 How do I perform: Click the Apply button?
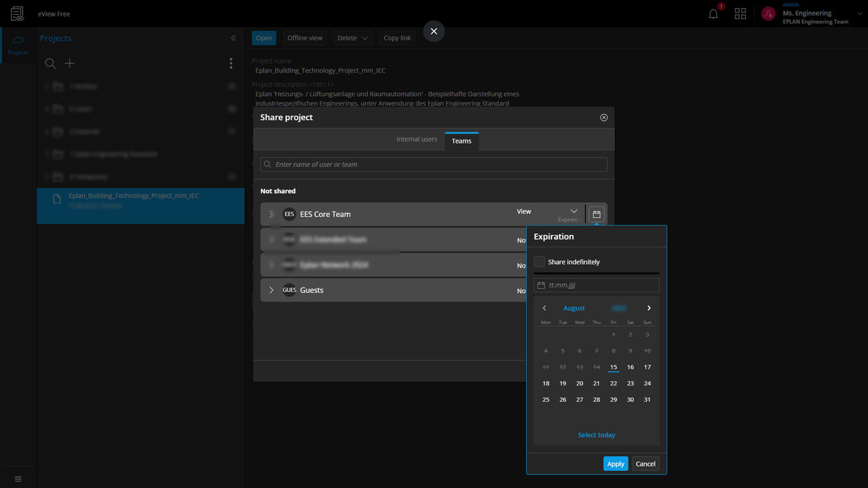click(615, 464)
